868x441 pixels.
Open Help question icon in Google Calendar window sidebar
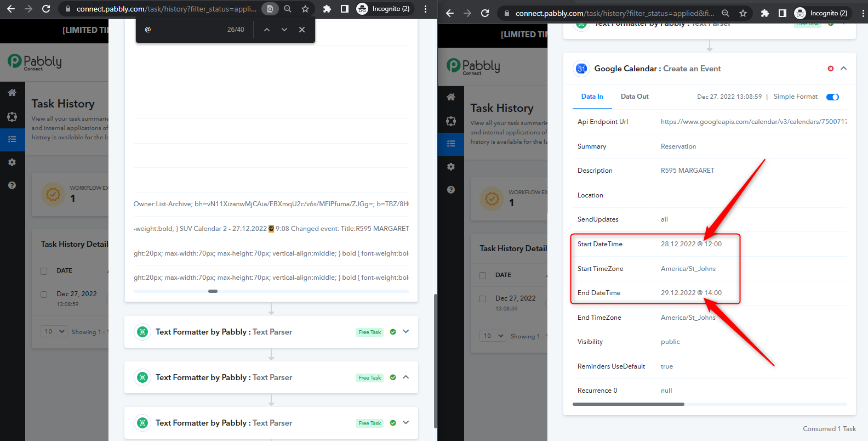[x=451, y=190]
